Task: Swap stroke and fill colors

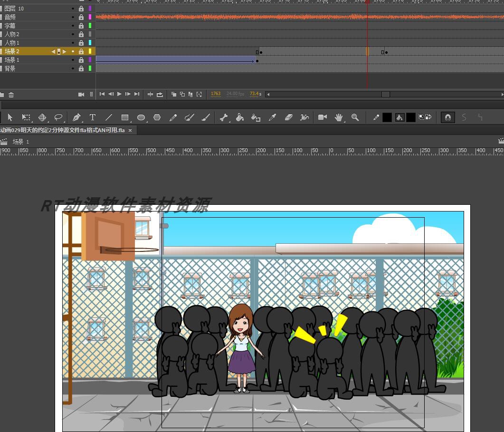Action: tap(428, 117)
